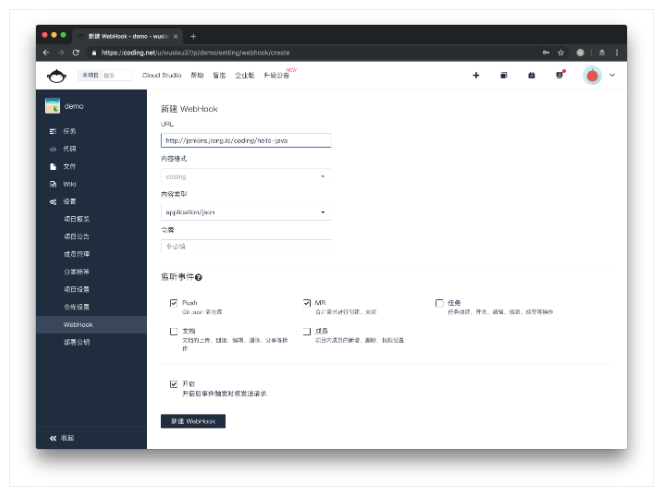Screen dimensions: 659x498
Task: Click the webhook URL input field
Action: (246, 141)
